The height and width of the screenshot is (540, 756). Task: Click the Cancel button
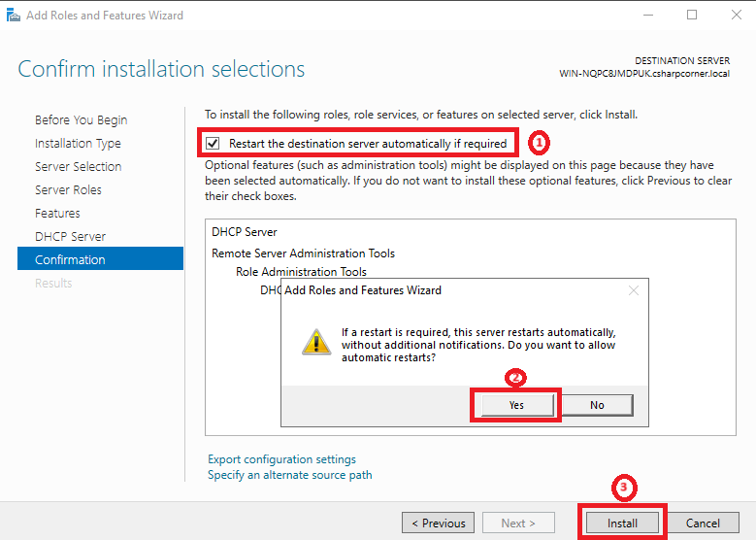click(703, 523)
